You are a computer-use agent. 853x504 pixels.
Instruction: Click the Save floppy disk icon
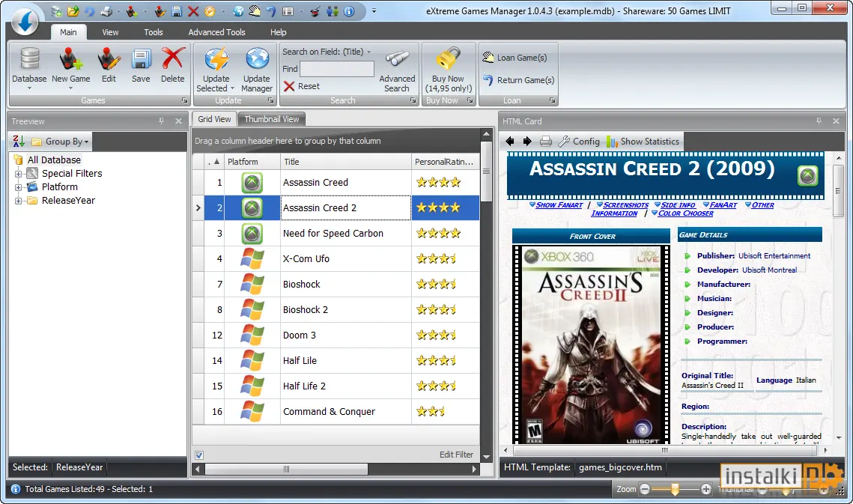tap(141, 58)
